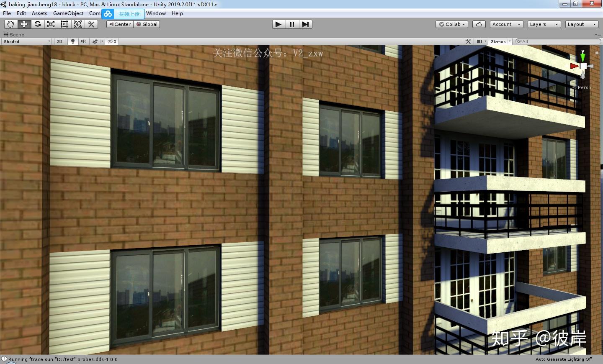Open the scene view tools settings icon
The height and width of the screenshot is (364, 603).
[x=468, y=41]
